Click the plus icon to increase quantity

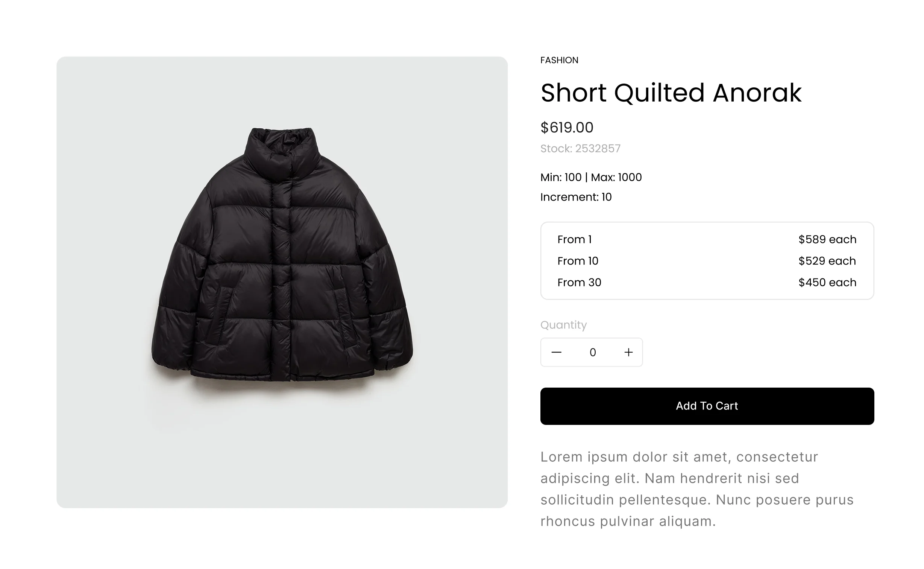628,352
